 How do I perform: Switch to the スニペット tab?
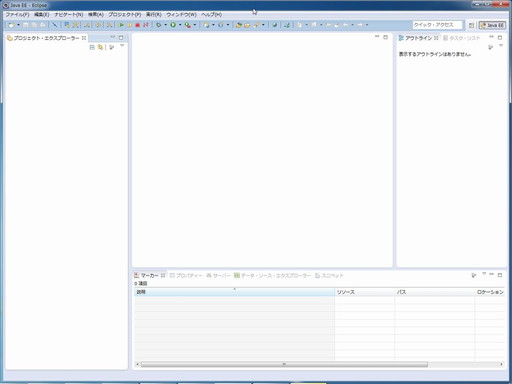(329, 275)
